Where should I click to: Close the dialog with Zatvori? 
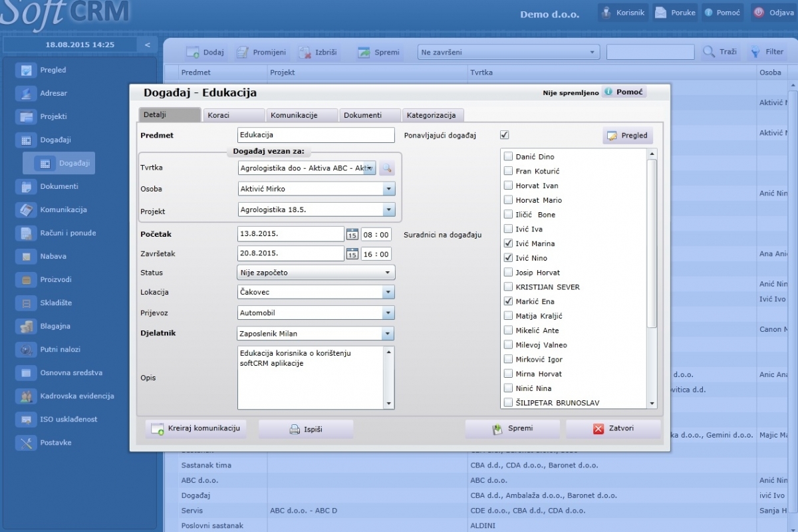click(613, 429)
